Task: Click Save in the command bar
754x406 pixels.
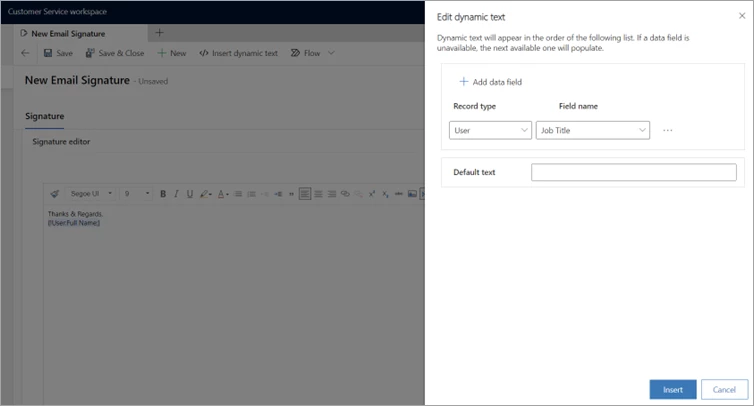Action: [x=58, y=53]
